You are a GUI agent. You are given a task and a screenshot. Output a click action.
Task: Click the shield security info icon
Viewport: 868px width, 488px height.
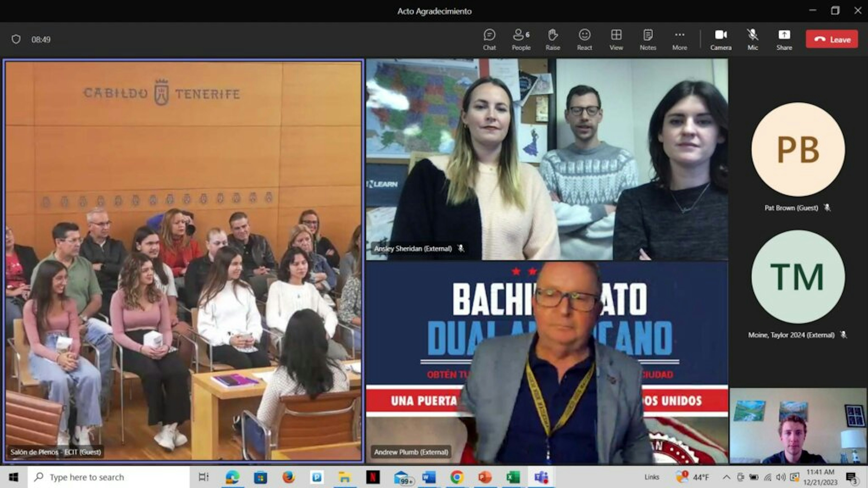coord(16,39)
